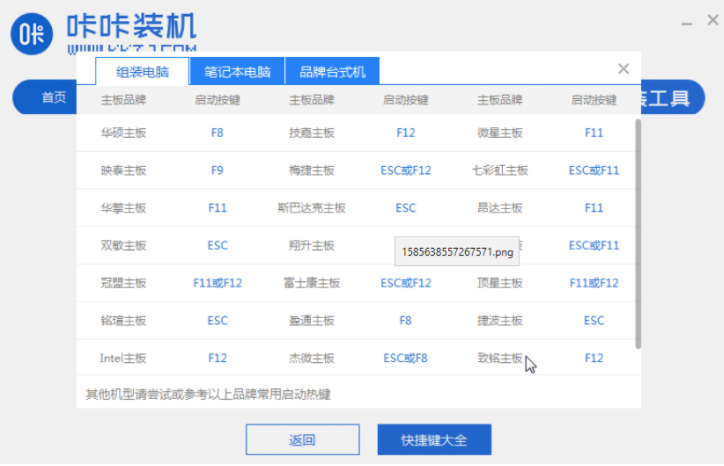Image resolution: width=724 pixels, height=466 pixels.
Task: Click ESC或F8 hotkey for 杰微主板
Action: (x=405, y=358)
